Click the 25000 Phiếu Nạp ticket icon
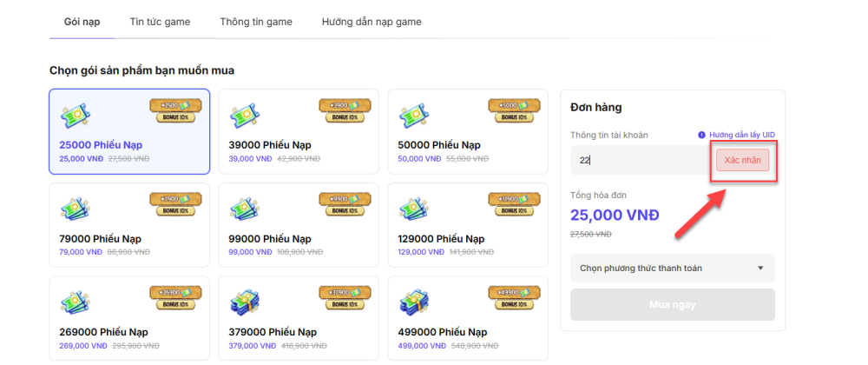This screenshot has width=868, height=365. click(x=75, y=115)
